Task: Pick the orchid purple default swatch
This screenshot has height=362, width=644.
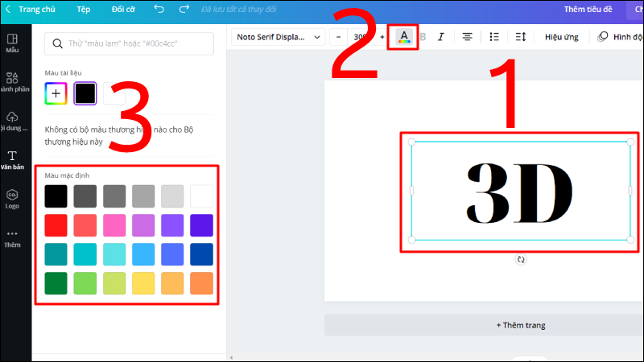Action: [143, 225]
